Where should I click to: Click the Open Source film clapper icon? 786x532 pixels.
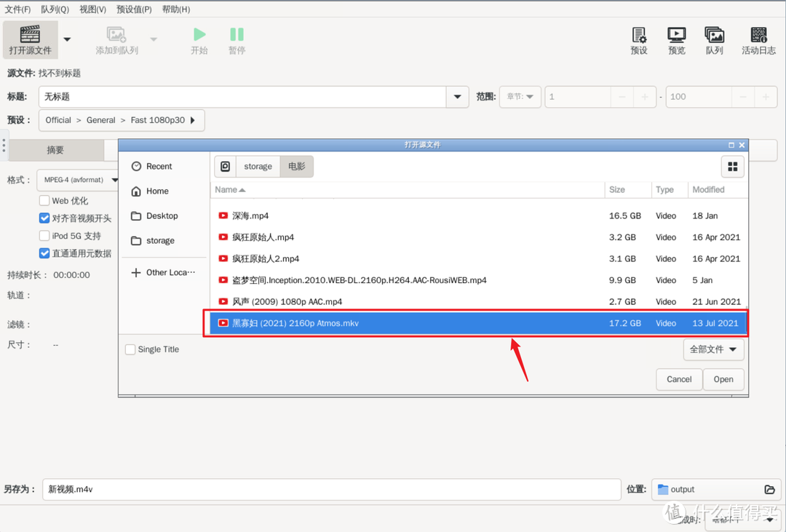pos(30,34)
